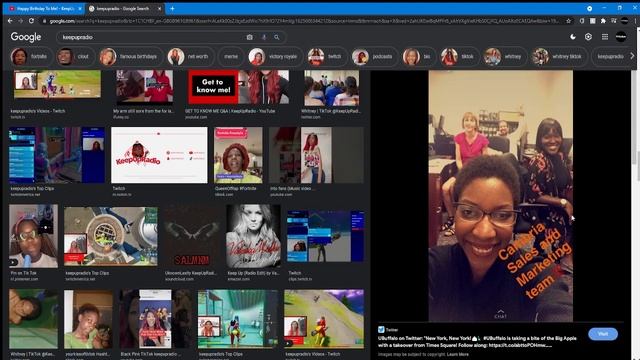Screen dimensions: 640x360
Task: Select the keepupradio Google Search tab
Action: pyautogui.click(x=124, y=8)
